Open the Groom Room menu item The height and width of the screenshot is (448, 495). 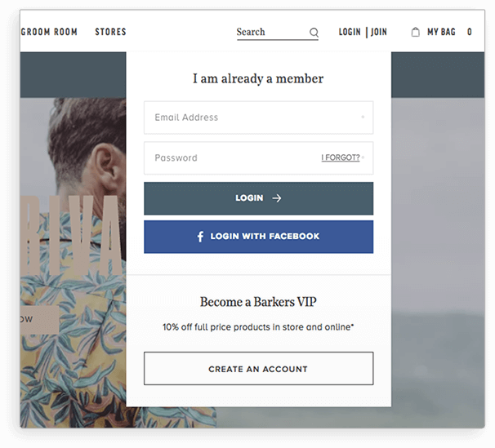(49, 32)
